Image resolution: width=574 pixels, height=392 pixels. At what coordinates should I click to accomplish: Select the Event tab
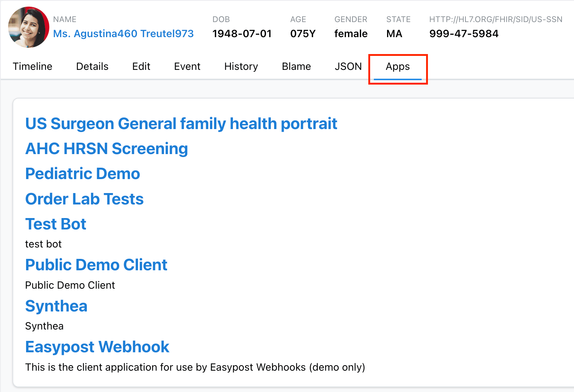(x=187, y=67)
